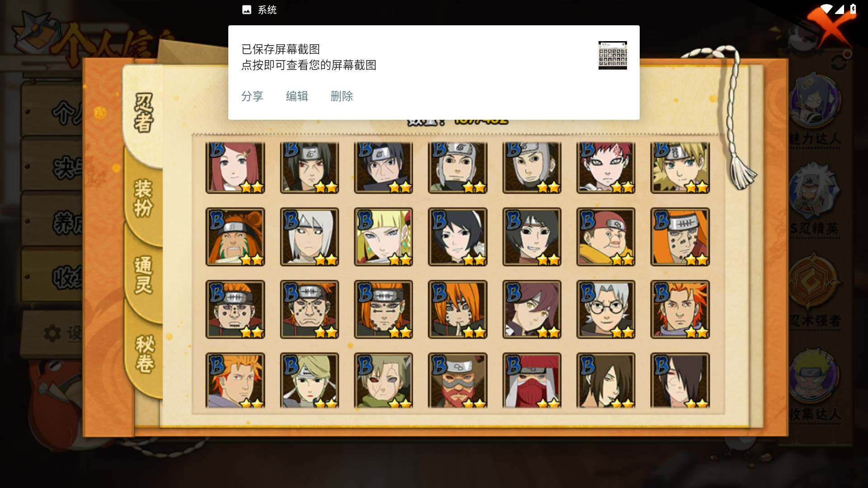This screenshot has width=868, height=488.
Task: Select Gaara portrait with forehead tattoo
Action: 606,168
